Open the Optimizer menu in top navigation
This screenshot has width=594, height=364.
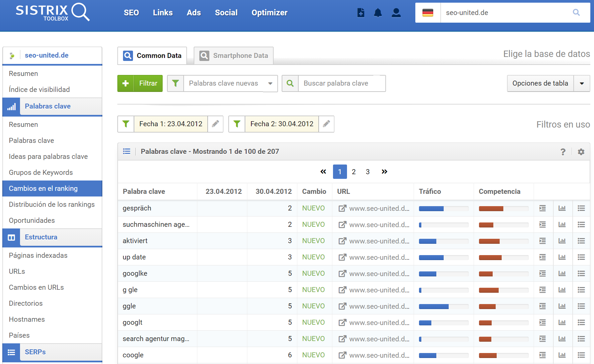coord(269,13)
